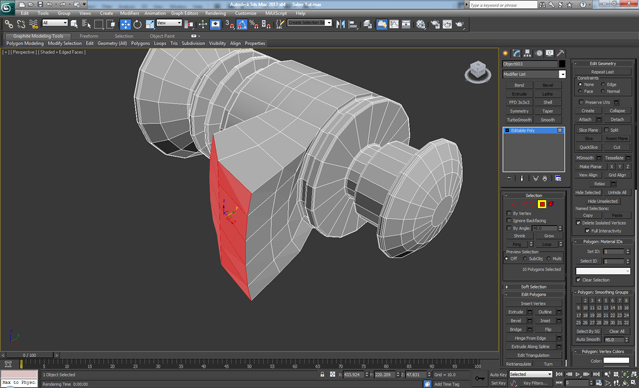
Task: Toggle the Angle Snap icon
Action: point(242,24)
